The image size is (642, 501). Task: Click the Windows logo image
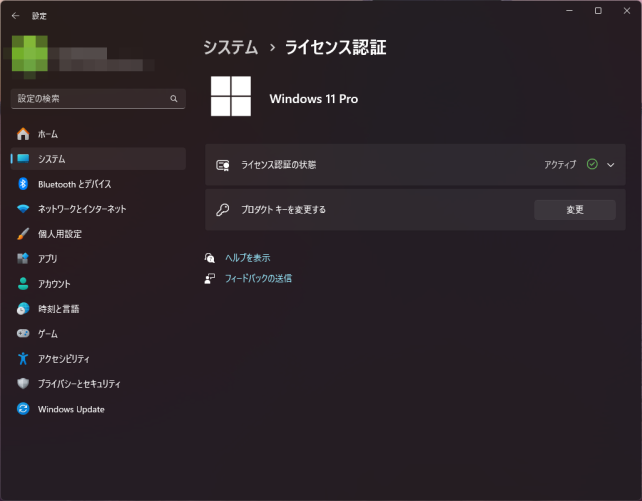pyautogui.click(x=231, y=96)
